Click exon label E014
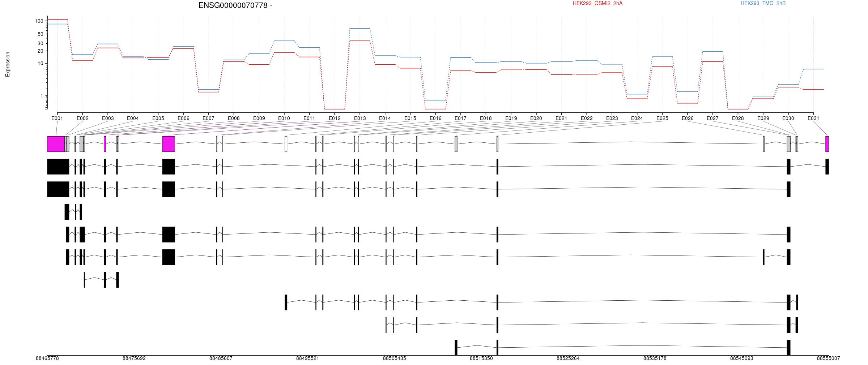Viewport: 868px width, 365px height. 385,118
